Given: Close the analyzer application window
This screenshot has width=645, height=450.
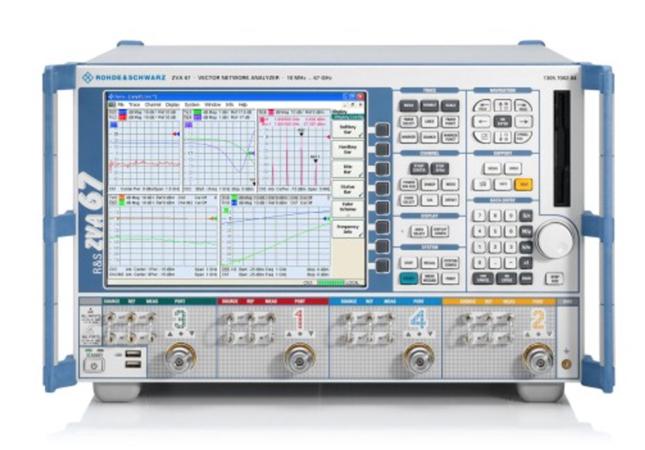Looking at the screenshot, I should point(360,96).
